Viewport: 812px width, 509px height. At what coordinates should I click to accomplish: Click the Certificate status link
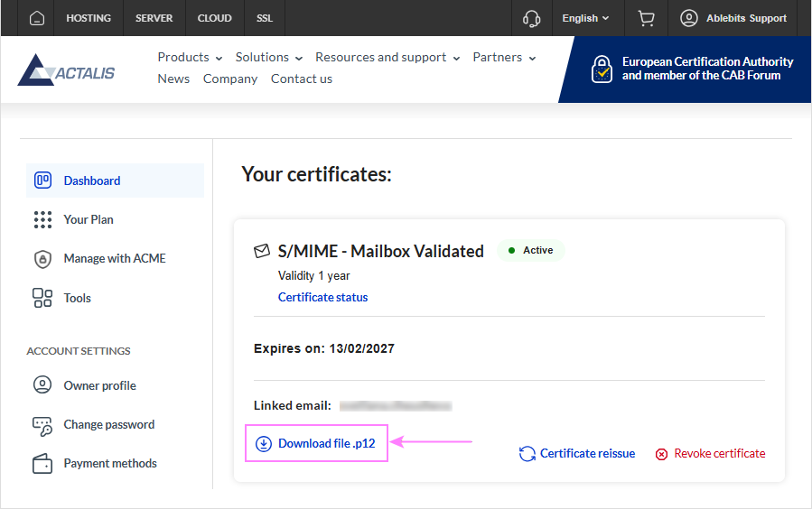coord(322,297)
